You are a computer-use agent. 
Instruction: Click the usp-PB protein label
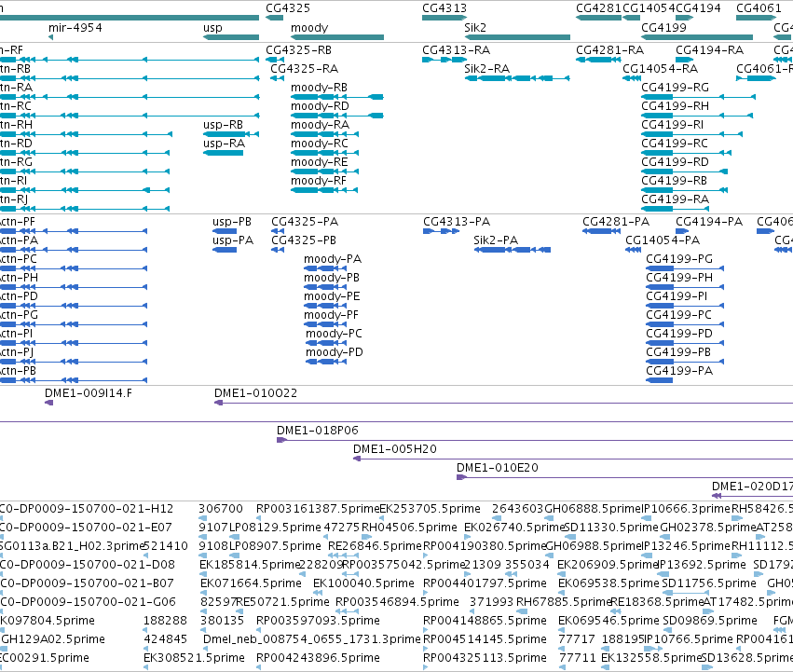point(232,222)
